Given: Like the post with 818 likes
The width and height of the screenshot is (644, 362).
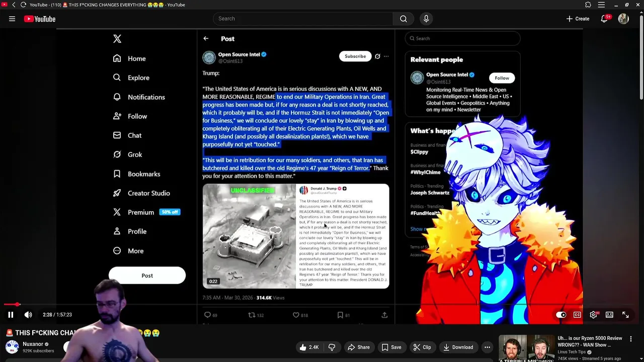Looking at the screenshot, I should click(300, 315).
